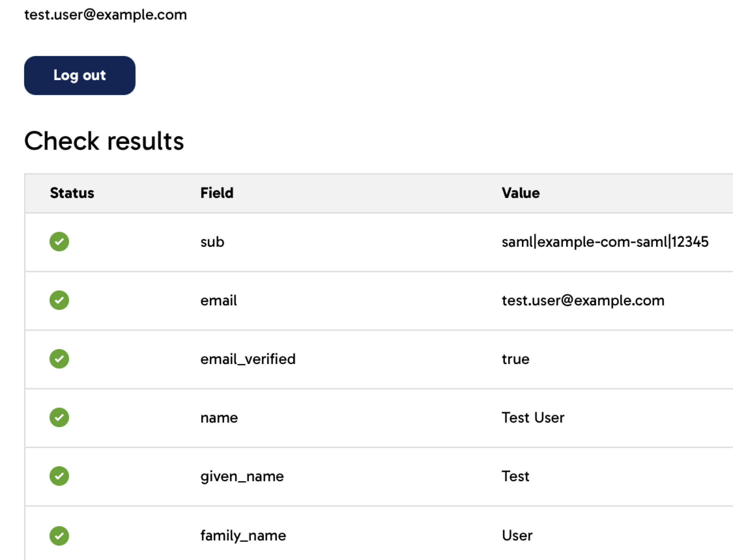Viewport: 733px width, 560px height.
Task: Click the Log out button
Action: tap(80, 75)
